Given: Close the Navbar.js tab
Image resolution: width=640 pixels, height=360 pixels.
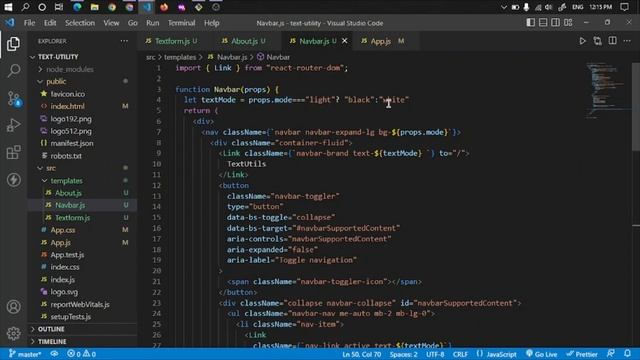Looking at the screenshot, I should pyautogui.click(x=345, y=41).
